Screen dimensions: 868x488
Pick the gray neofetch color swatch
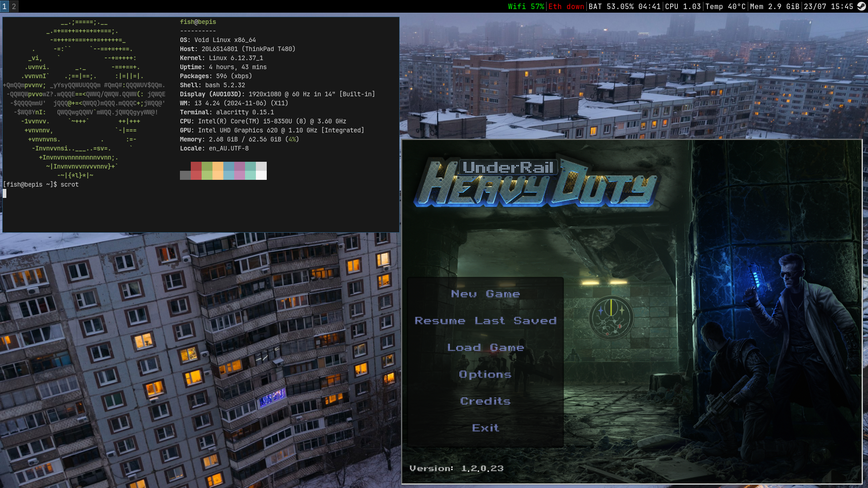[185, 175]
